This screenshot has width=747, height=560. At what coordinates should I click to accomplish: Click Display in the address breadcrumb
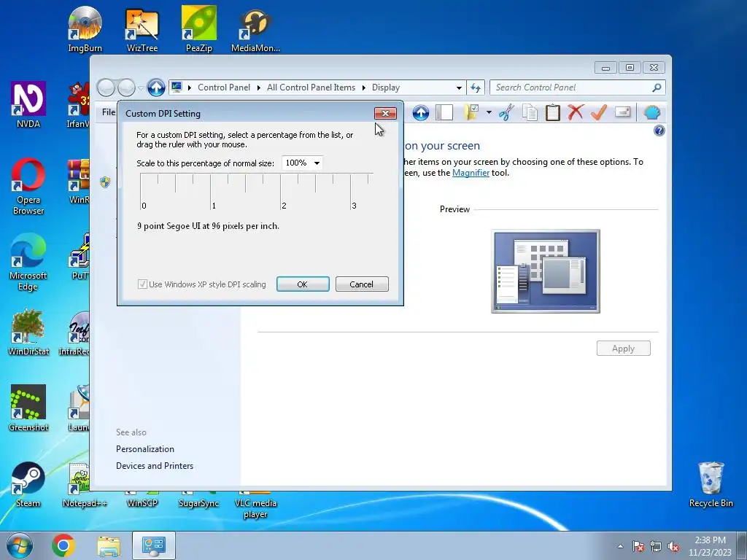click(x=386, y=87)
